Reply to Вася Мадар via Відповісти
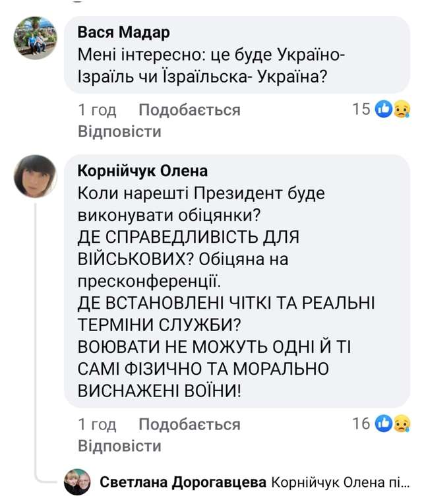 pos(119,131)
